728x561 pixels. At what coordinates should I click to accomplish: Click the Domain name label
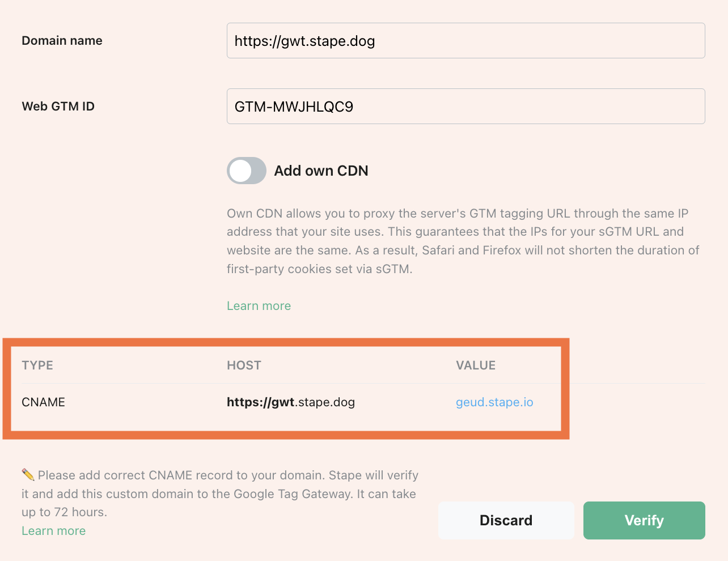[x=62, y=41]
